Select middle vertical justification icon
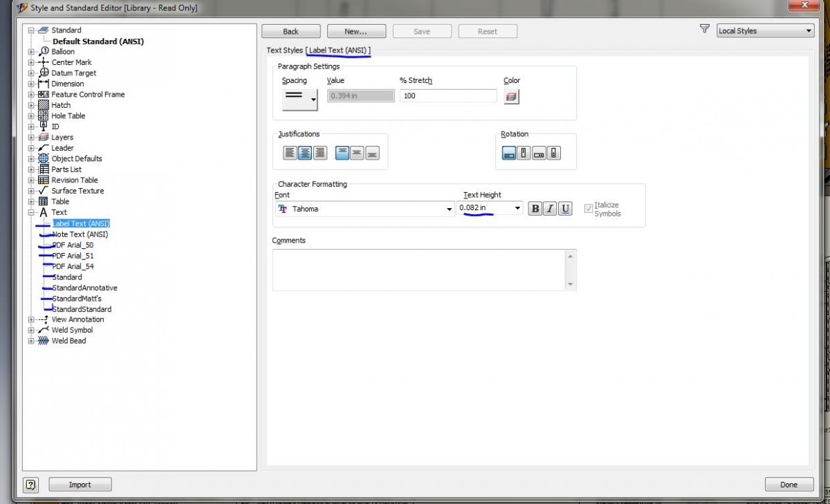Image resolution: width=830 pixels, height=504 pixels. point(357,153)
